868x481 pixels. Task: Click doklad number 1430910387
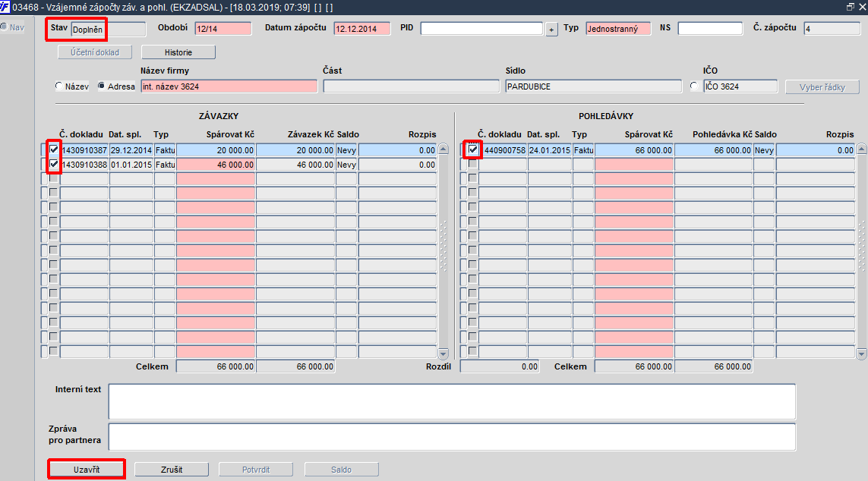[84, 150]
